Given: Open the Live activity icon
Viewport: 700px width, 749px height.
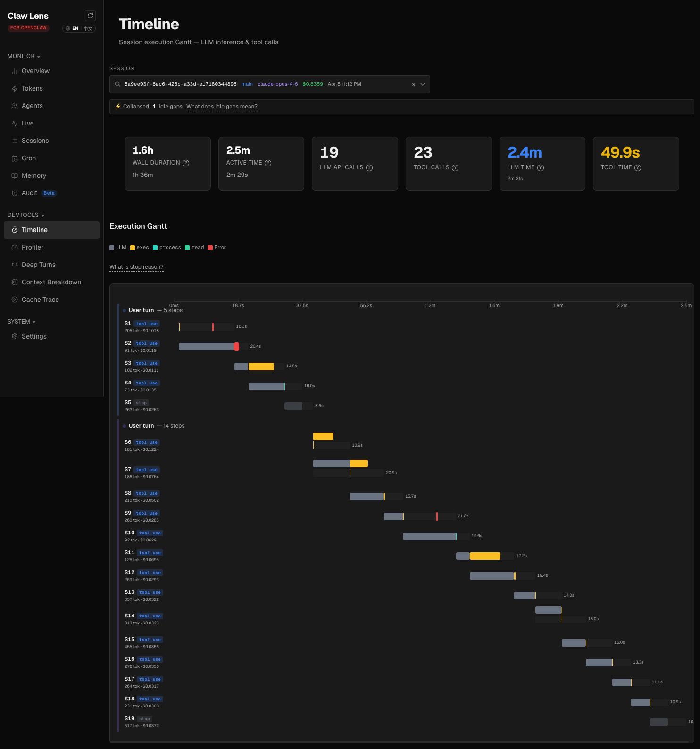Looking at the screenshot, I should [x=15, y=124].
